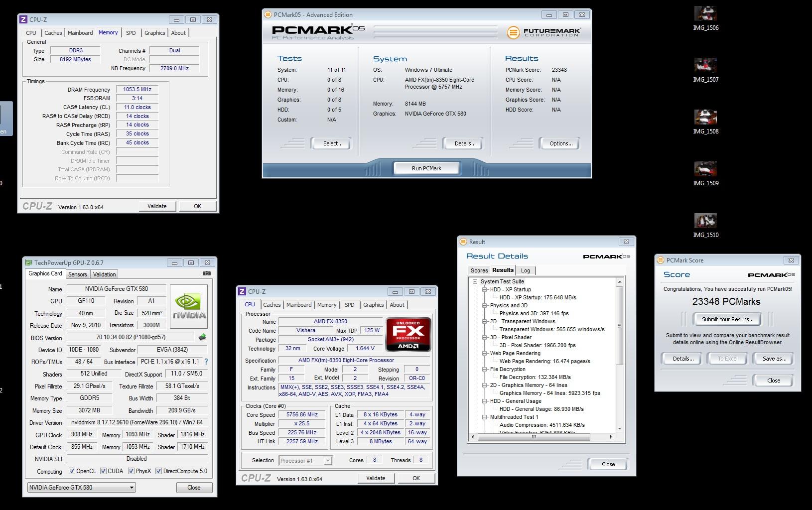
Task: Click the Futuremark Corporation logo
Action: pos(543,32)
